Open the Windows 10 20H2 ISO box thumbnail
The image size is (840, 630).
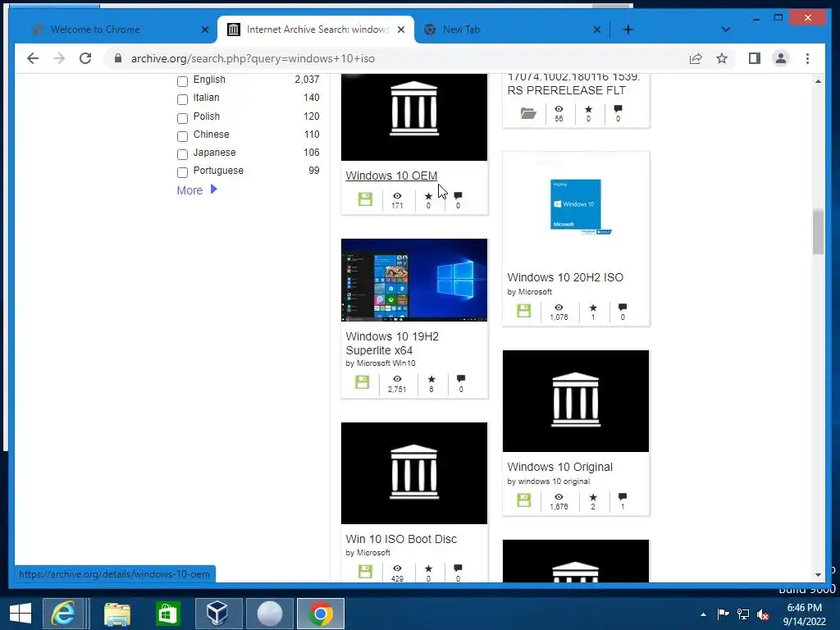coord(576,208)
